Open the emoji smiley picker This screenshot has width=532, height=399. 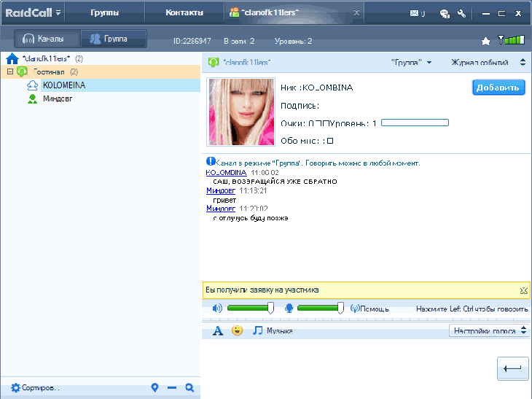coord(237,331)
